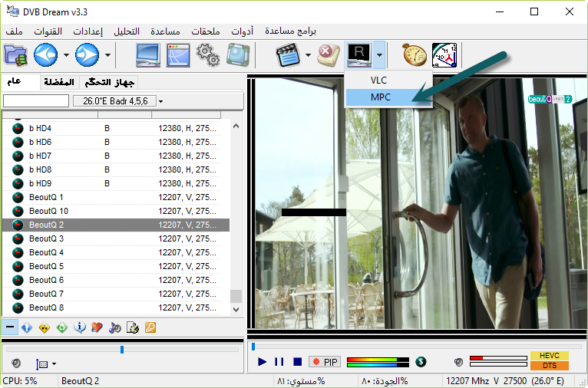588x388 pixels.
Task: Go to previous channel with back arrow
Action: [46, 55]
